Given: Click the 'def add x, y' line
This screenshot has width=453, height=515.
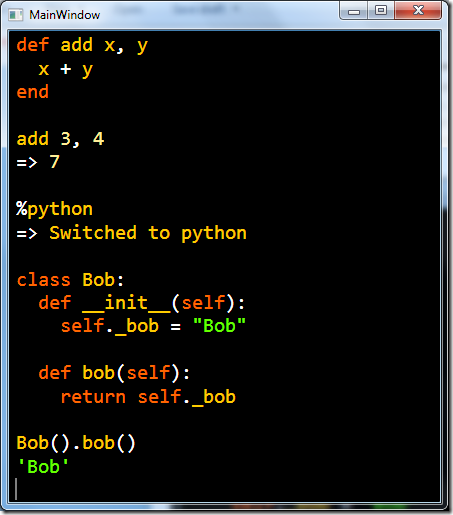Looking at the screenshot, I should [82, 45].
